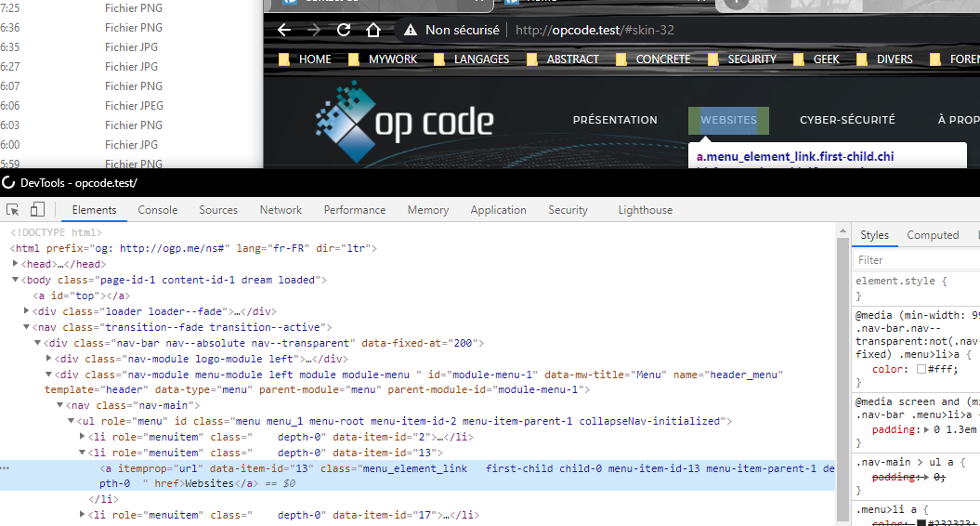Viewport: 980px width, 526px height.
Task: Switch to the Memory tab
Action: click(x=428, y=210)
